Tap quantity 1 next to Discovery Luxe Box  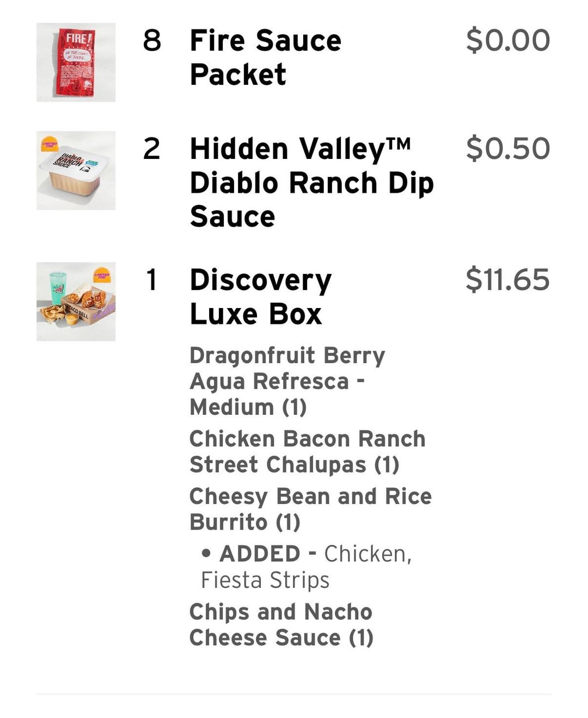152,280
